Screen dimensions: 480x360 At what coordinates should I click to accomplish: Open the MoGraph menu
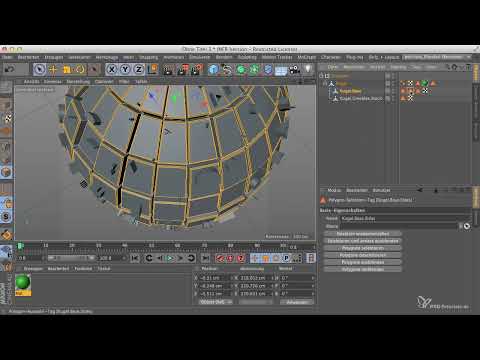306,57
